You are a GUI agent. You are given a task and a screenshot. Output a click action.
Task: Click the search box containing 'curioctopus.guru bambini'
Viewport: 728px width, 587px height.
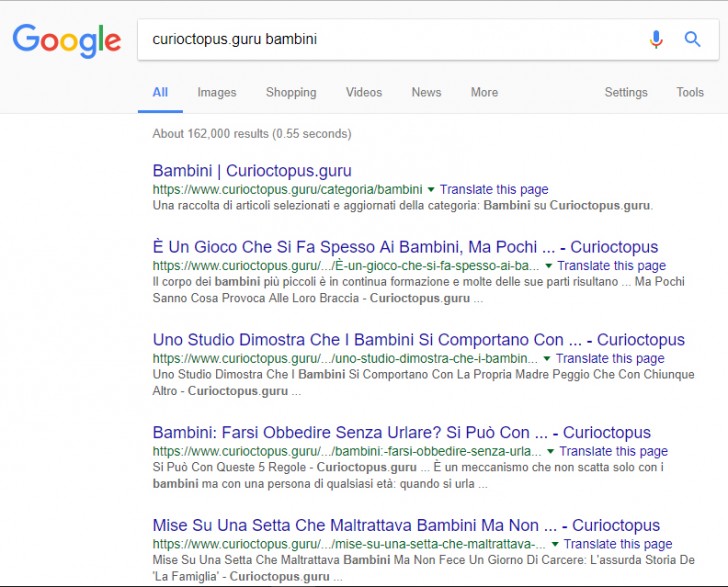[x=390, y=40]
